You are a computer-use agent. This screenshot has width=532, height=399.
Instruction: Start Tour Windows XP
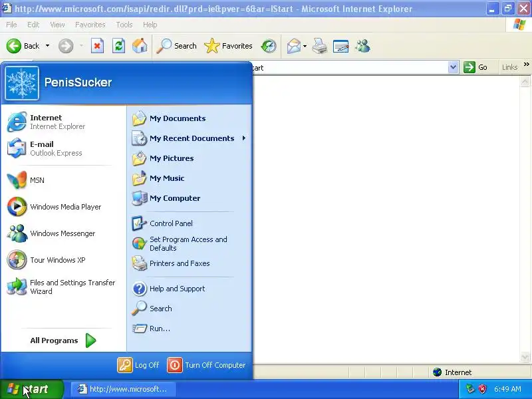pos(63,260)
